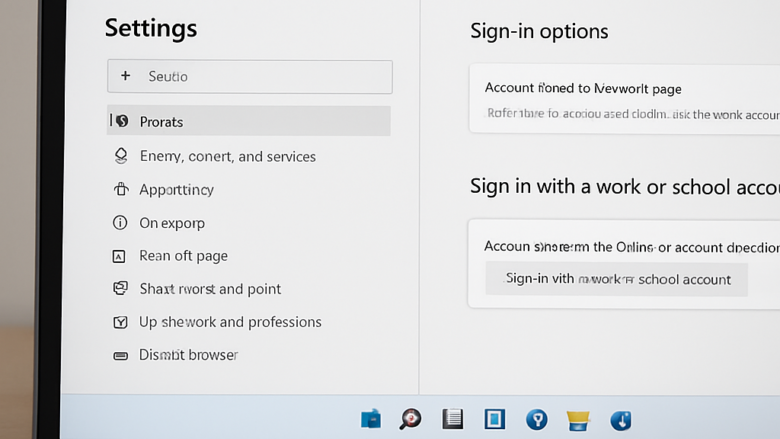The height and width of the screenshot is (439, 780).
Task: Open the blue square window taskbar icon
Action: [495, 419]
